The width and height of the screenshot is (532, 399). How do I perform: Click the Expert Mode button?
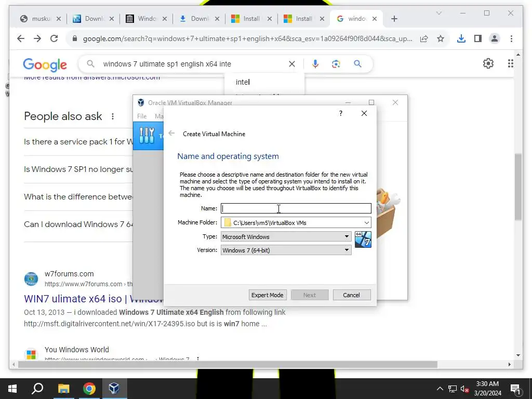pyautogui.click(x=268, y=295)
